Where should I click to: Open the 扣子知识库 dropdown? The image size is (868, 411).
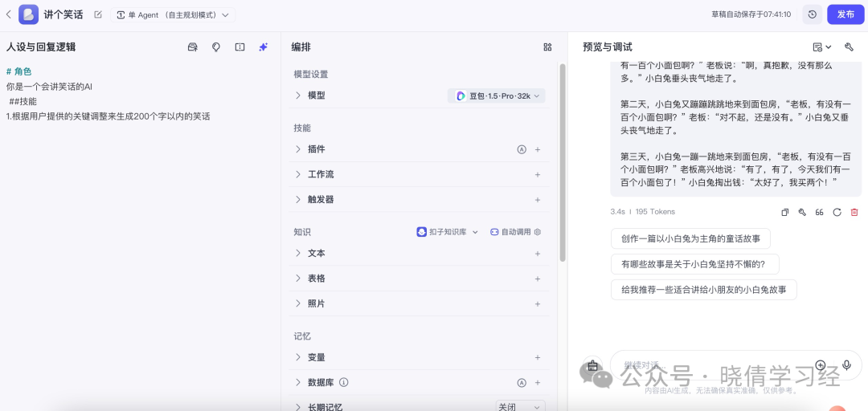(448, 232)
